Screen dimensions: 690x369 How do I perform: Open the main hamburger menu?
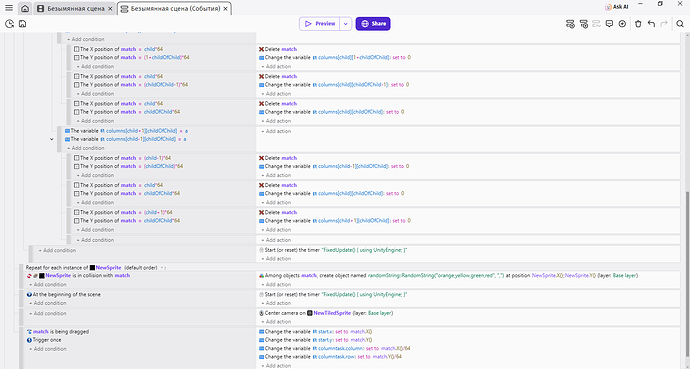point(9,8)
